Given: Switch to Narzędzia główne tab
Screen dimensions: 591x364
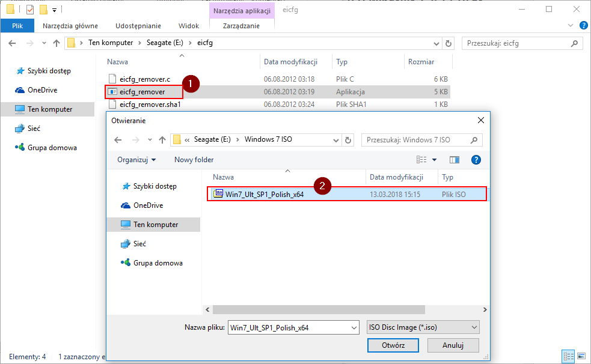Looking at the screenshot, I should click(70, 26).
